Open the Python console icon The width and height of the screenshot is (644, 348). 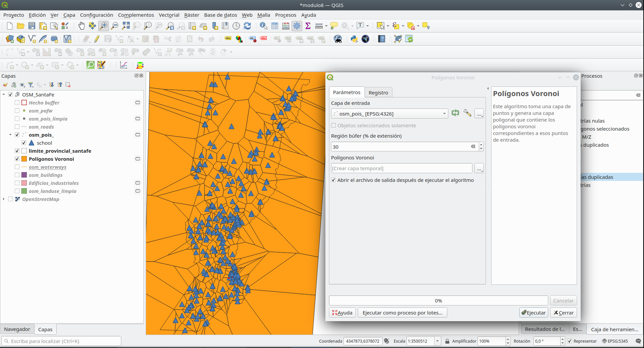[x=354, y=39]
